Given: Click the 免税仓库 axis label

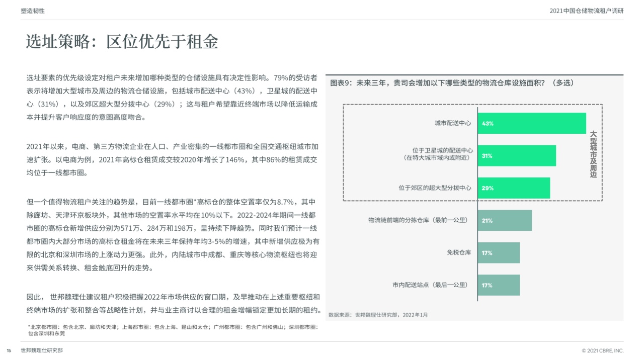Looking at the screenshot, I should coord(459,252).
